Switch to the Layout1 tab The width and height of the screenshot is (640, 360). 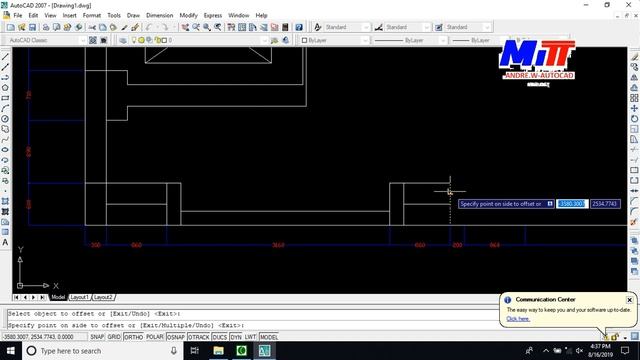tap(79, 297)
